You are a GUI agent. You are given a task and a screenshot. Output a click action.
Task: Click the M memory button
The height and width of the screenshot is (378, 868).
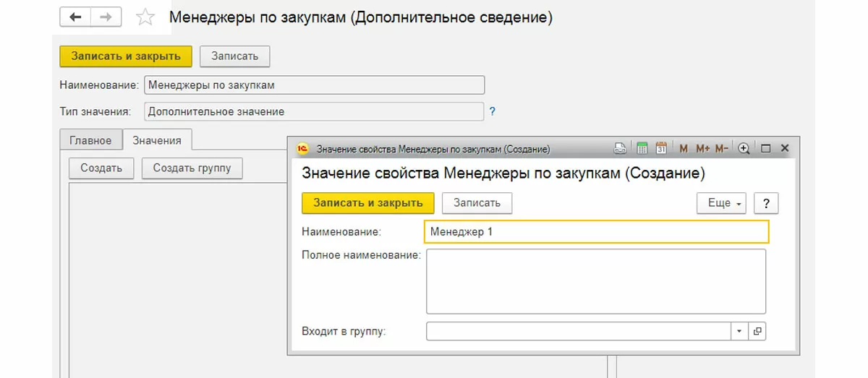click(x=684, y=149)
